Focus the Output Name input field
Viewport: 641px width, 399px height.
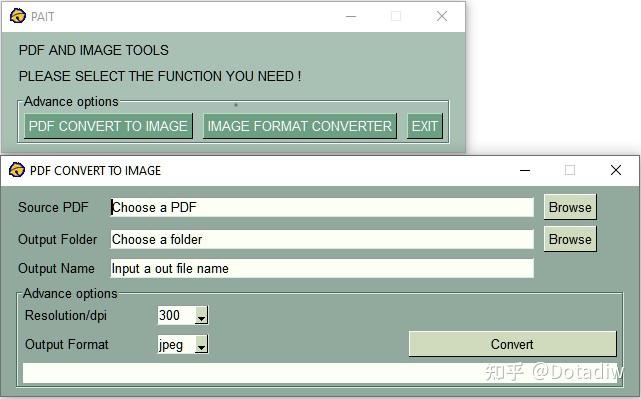click(322, 268)
